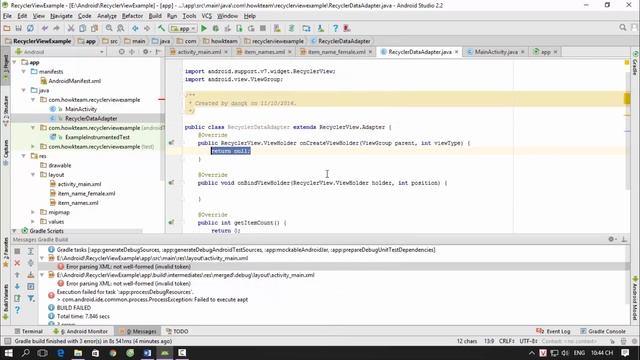Image resolution: width=640 pixels, height=360 pixels.
Task: Click the filter funnel in Messages panel
Action: 31,299
